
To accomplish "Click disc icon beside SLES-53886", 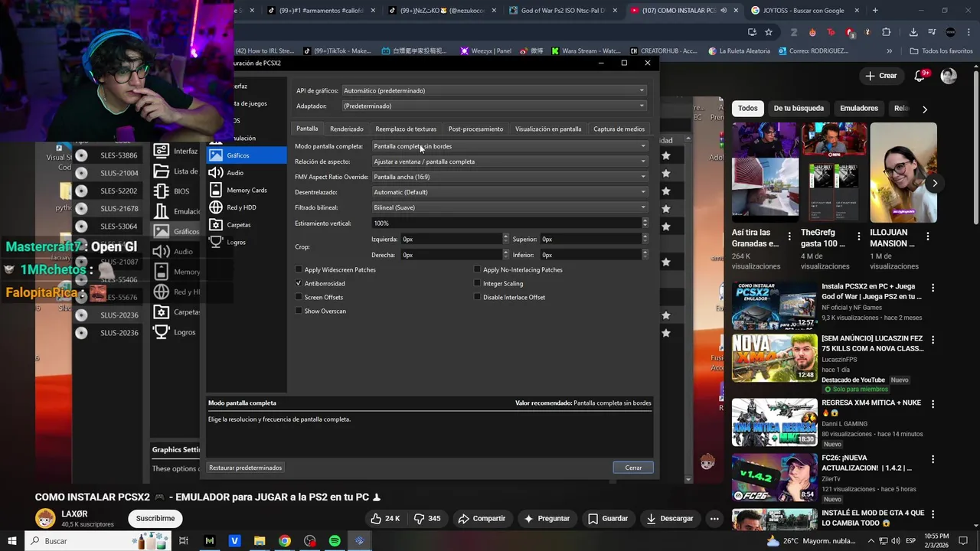I will [82, 155].
